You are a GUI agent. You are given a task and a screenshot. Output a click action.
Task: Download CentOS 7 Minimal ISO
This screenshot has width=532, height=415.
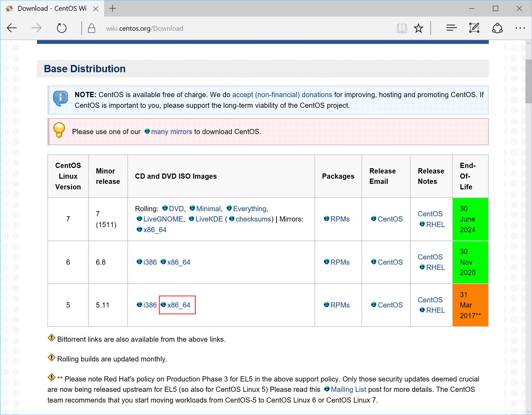click(x=205, y=209)
